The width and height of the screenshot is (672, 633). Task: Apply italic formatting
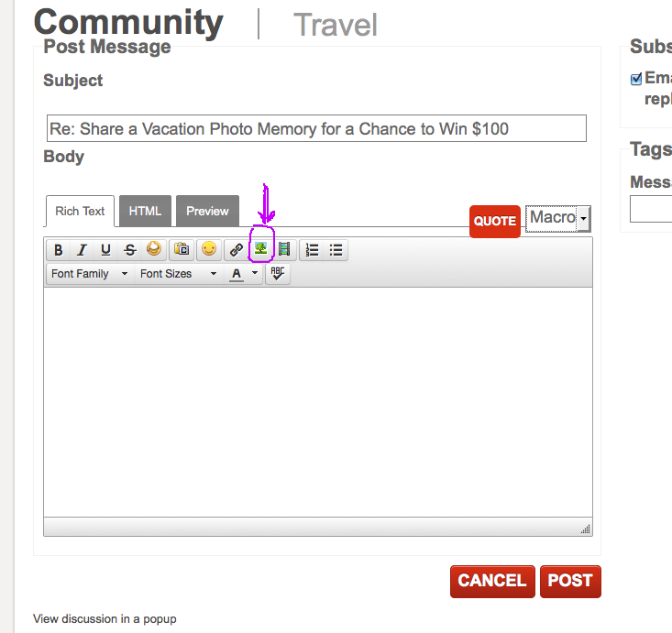[83, 249]
